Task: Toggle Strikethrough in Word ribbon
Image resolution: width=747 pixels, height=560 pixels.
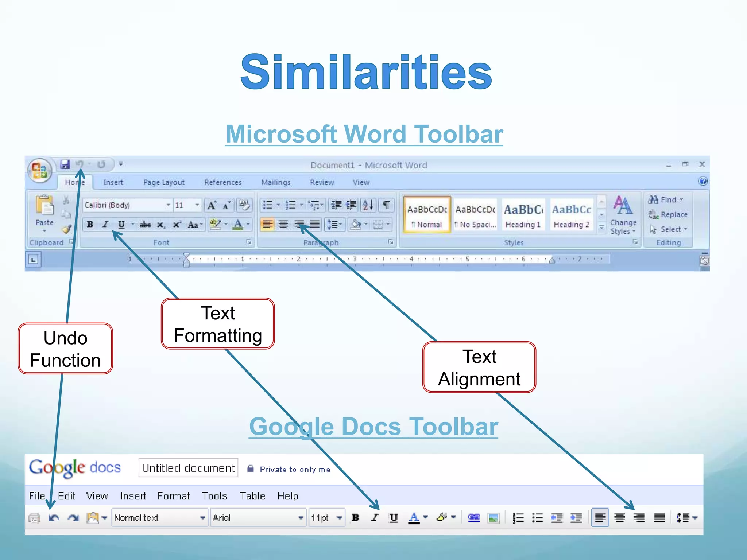Action: [145, 224]
